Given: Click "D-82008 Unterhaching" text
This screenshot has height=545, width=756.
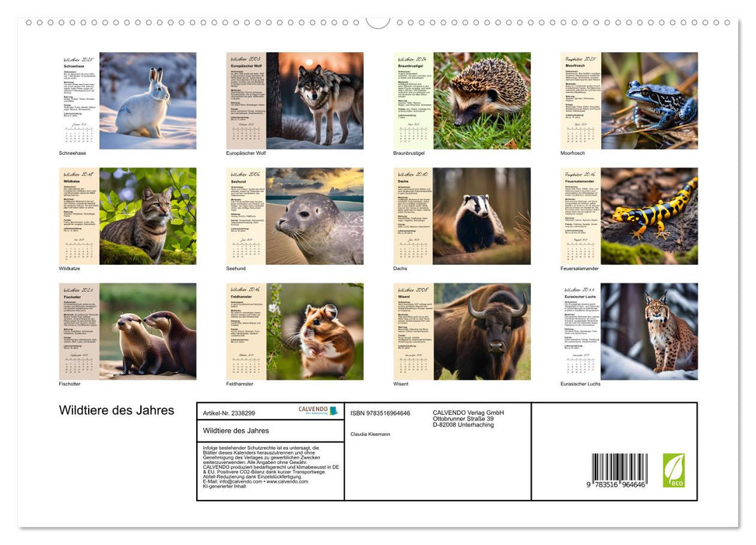Looking at the screenshot, I should pos(462,425).
